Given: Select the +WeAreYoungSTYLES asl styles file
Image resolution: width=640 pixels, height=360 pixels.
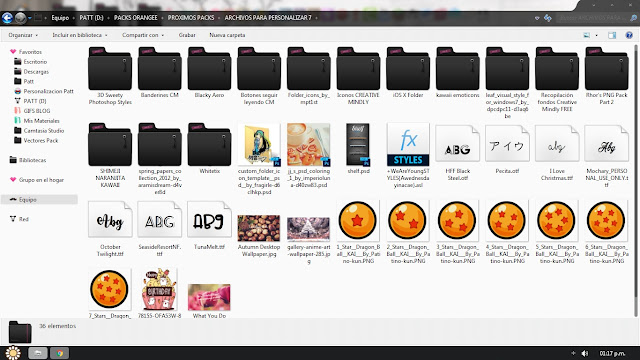Looking at the screenshot, I should [408, 144].
